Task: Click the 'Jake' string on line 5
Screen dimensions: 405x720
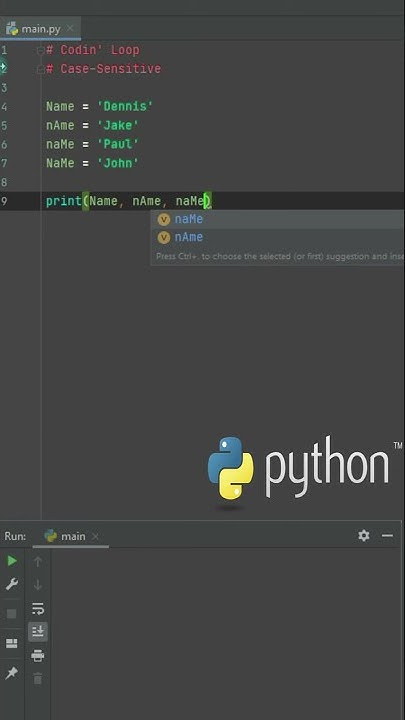Action: point(118,125)
